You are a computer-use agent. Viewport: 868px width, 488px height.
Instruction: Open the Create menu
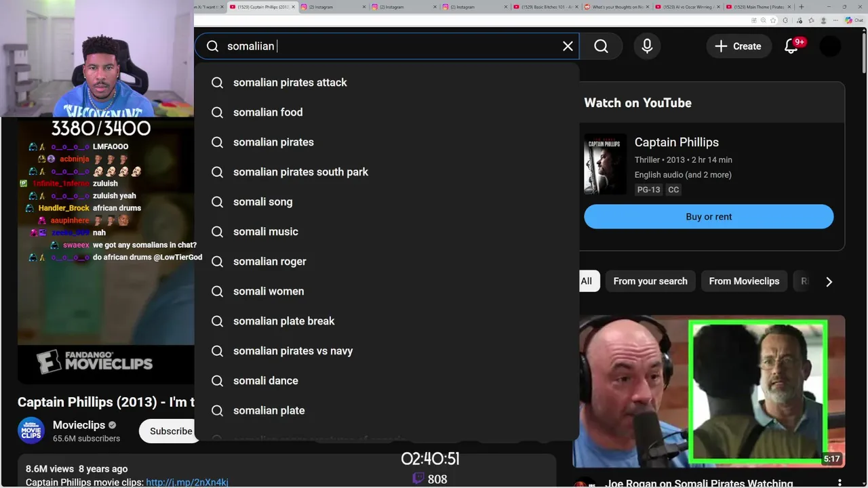(x=738, y=46)
